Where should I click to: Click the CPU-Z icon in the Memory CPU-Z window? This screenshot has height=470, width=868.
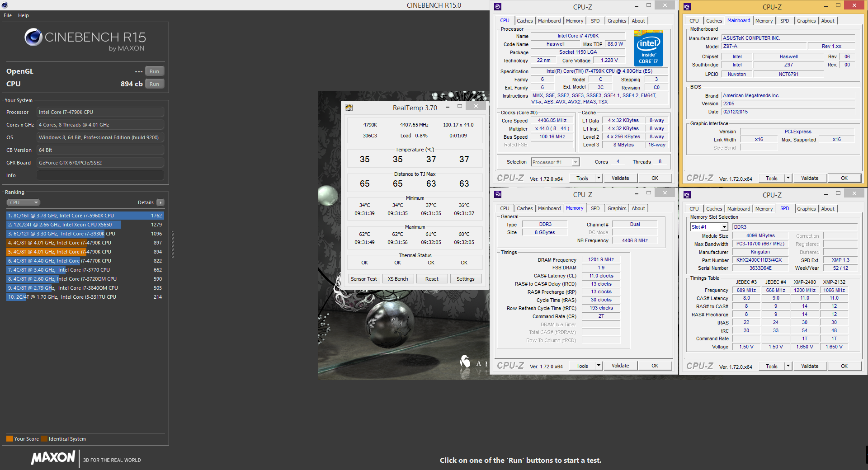click(498, 194)
